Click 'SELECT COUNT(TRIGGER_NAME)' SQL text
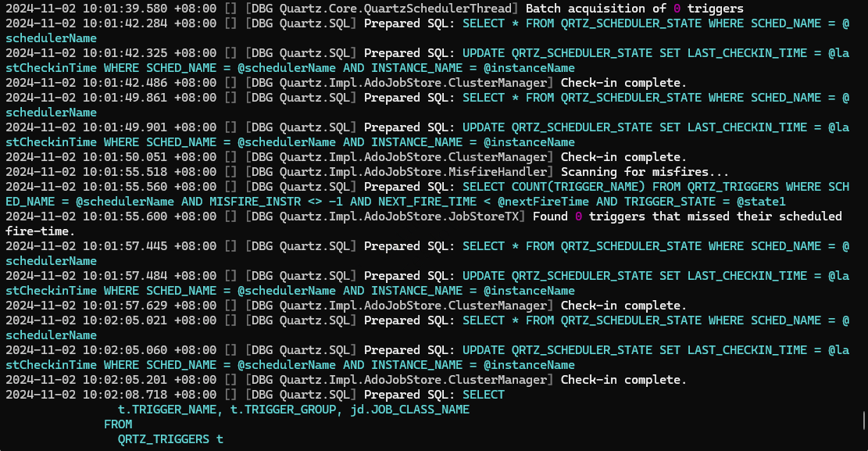Viewport: 868px width, 451px height. click(554, 187)
